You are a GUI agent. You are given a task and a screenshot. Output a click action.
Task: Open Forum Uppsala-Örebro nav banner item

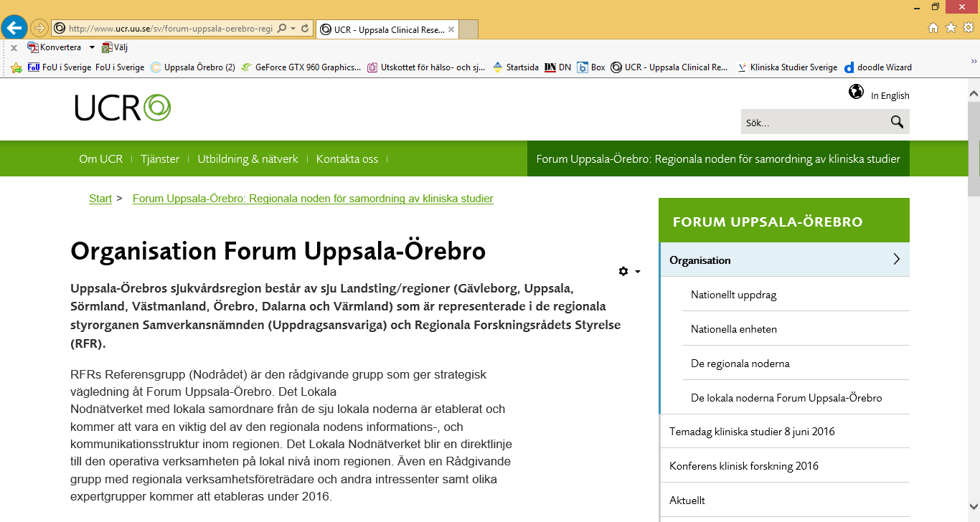(x=718, y=158)
